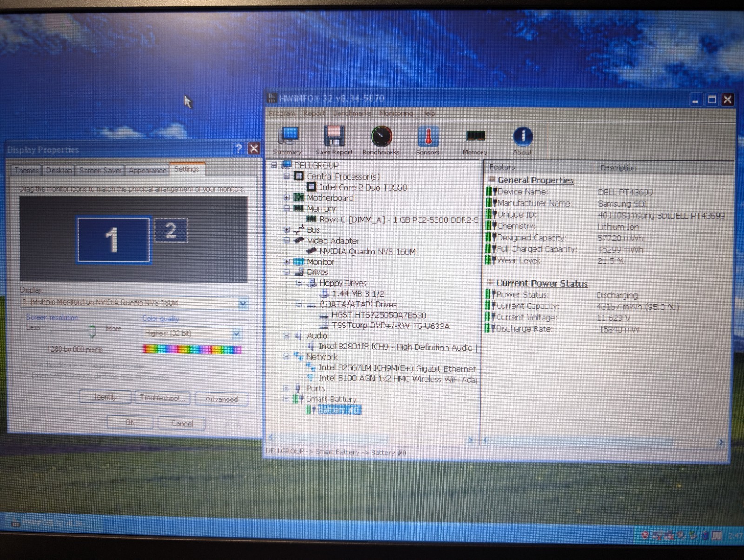Switch to the Screen Saver tab

[100, 170]
